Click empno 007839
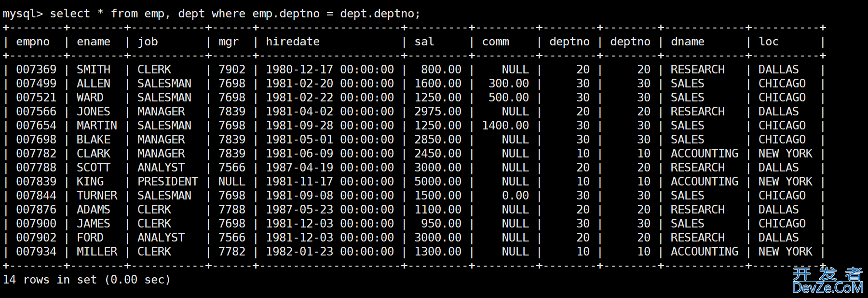The width and height of the screenshot is (868, 298). (x=36, y=182)
